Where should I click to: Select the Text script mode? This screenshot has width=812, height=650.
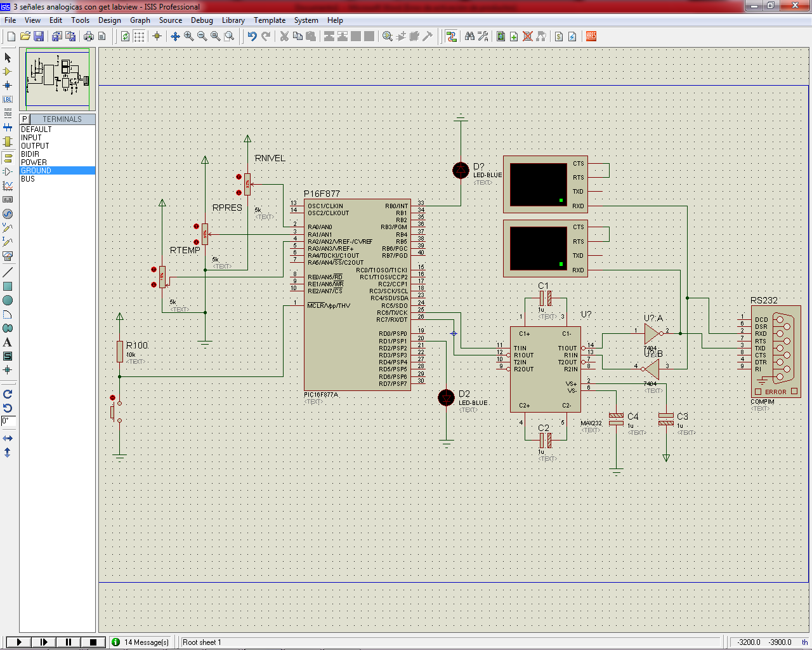(x=8, y=113)
